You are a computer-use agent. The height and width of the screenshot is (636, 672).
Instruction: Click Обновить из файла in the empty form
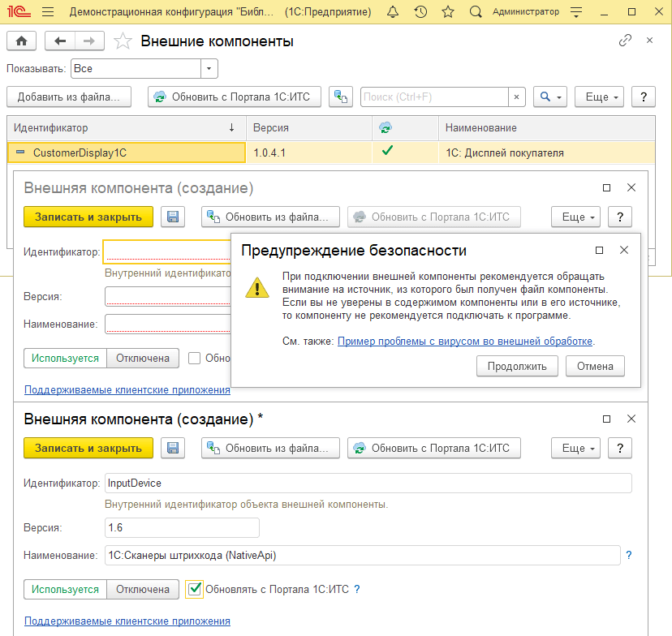pos(270,217)
